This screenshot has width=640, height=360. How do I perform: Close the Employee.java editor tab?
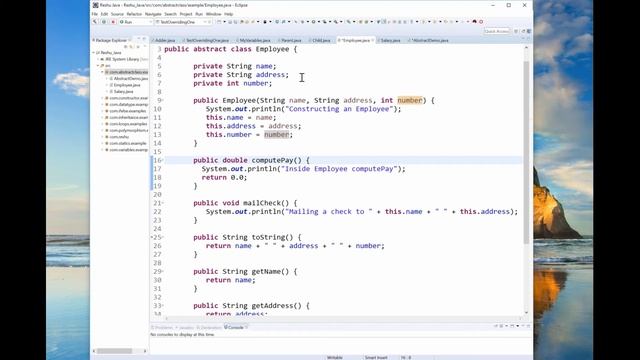point(373,40)
